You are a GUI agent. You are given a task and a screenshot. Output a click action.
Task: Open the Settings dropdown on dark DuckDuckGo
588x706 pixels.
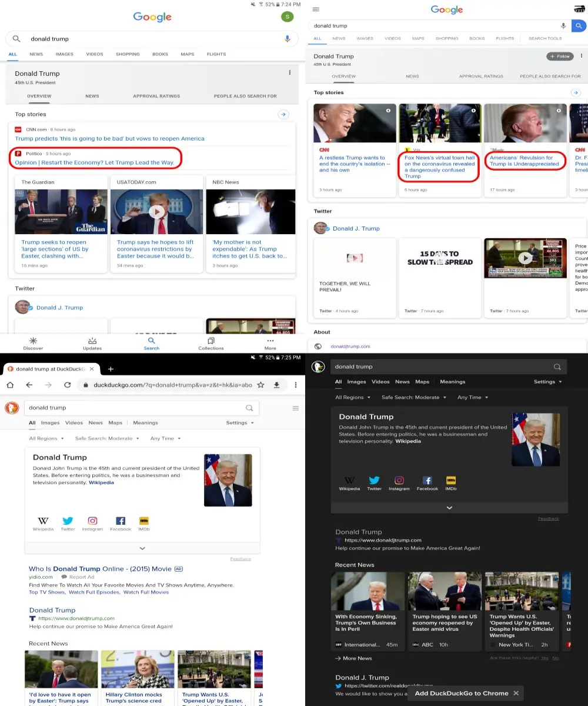tap(547, 381)
